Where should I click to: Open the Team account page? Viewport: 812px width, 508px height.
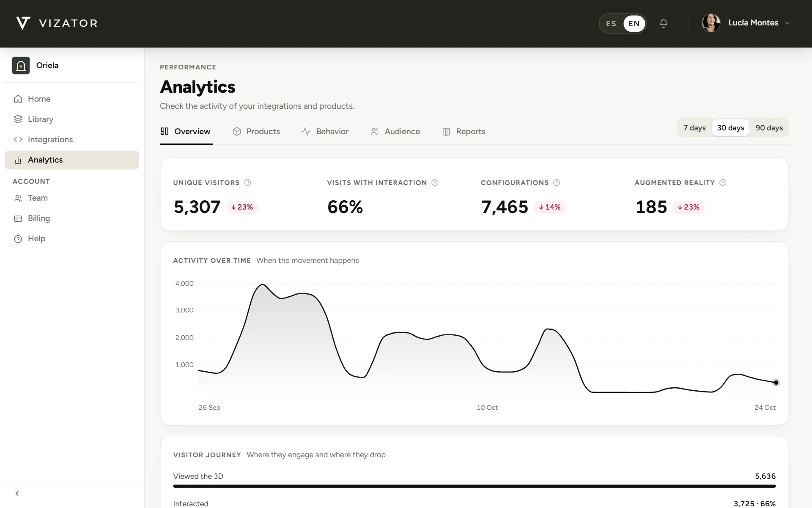72,198
